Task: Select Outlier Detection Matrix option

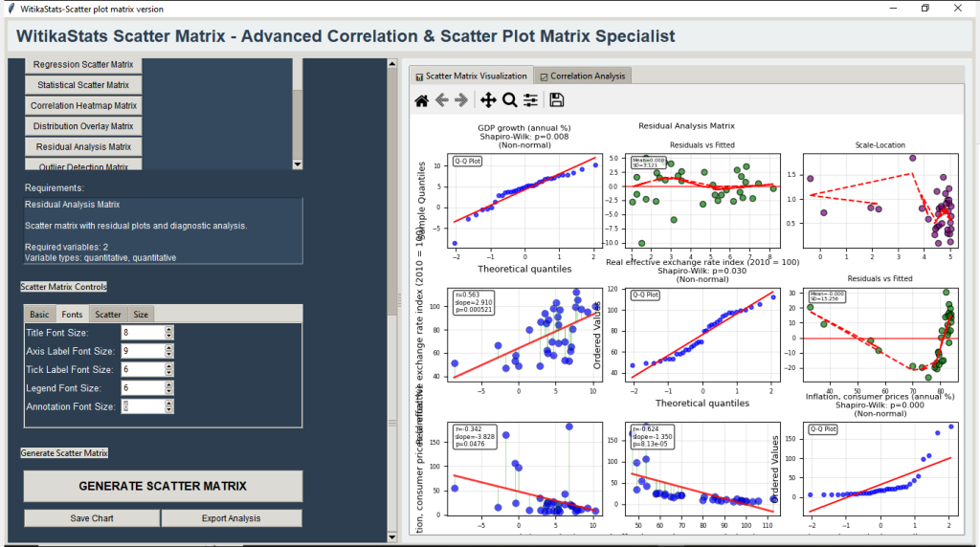Action: pyautogui.click(x=83, y=165)
